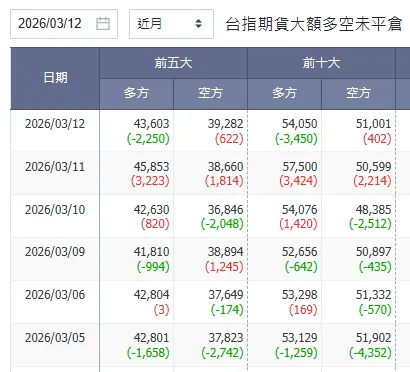Click the change value (-435)
The image size is (410, 372).
[x=375, y=267]
